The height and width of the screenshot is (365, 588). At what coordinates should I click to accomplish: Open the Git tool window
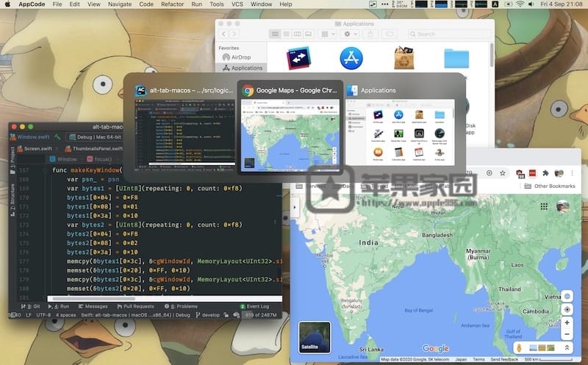tap(30, 306)
